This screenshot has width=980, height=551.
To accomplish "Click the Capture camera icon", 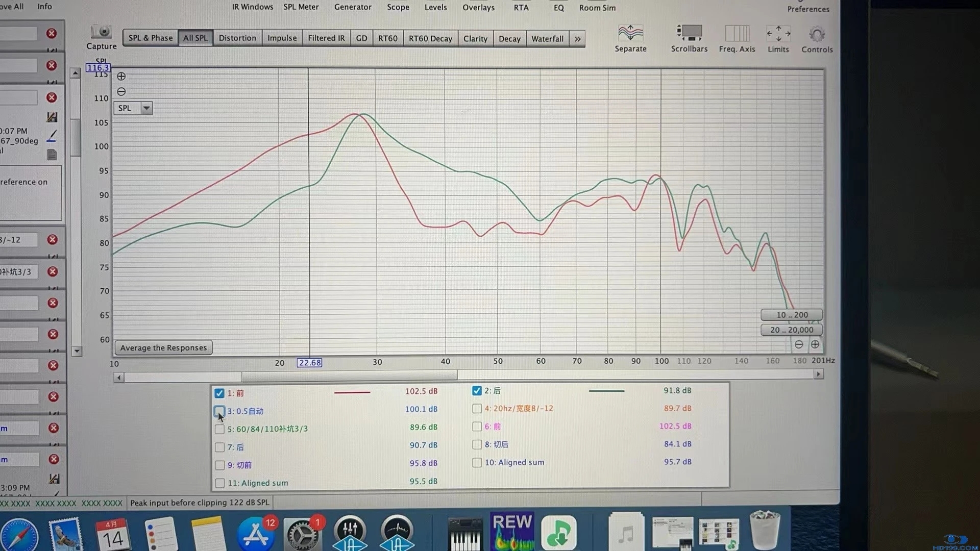I will pos(101,32).
